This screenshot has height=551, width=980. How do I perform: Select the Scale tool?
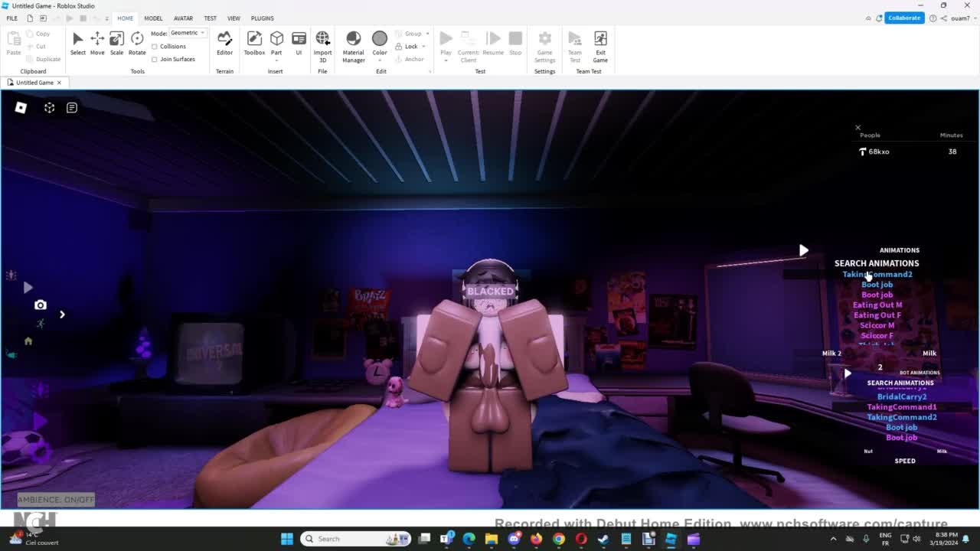pyautogui.click(x=116, y=43)
